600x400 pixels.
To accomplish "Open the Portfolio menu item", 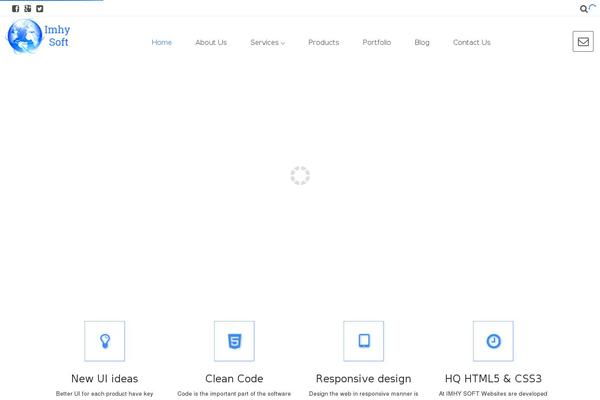I will point(377,42).
